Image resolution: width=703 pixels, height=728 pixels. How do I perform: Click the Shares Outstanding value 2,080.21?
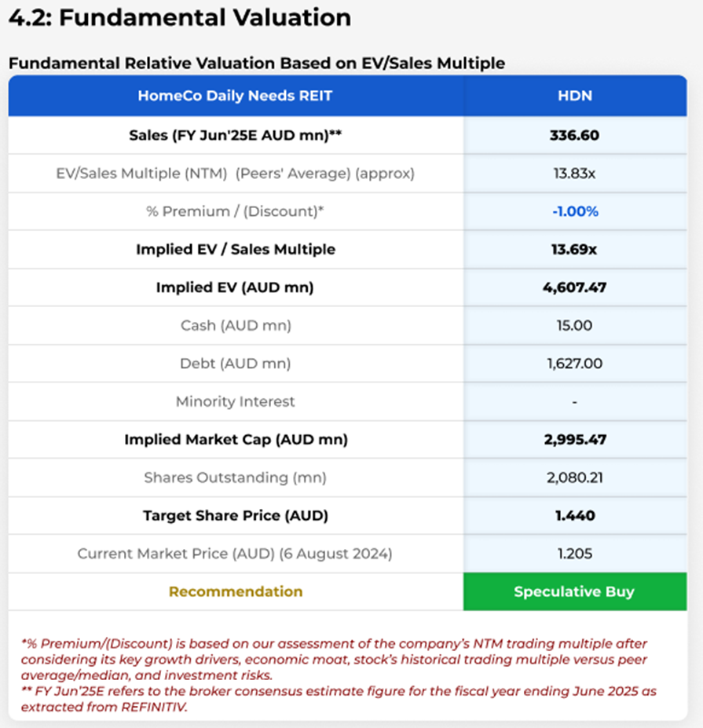(574, 477)
